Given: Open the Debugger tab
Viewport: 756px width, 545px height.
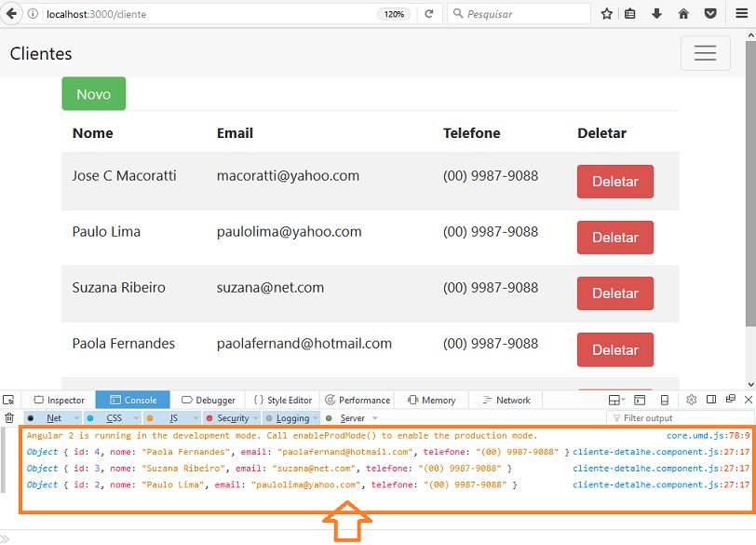Looking at the screenshot, I should click(209, 400).
